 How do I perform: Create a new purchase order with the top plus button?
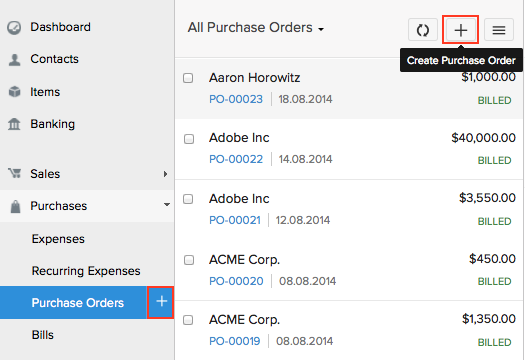pos(460,30)
